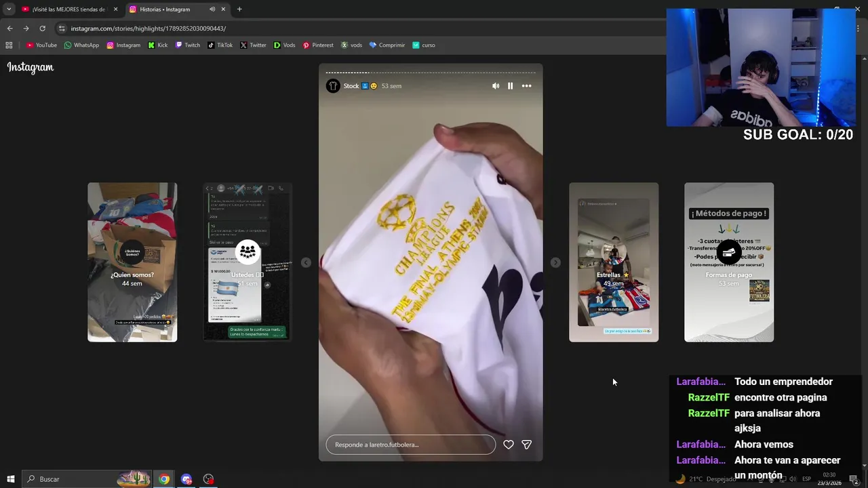Screen dimensions: 868x488
Task: Click the ESP language indicator
Action: (806, 479)
